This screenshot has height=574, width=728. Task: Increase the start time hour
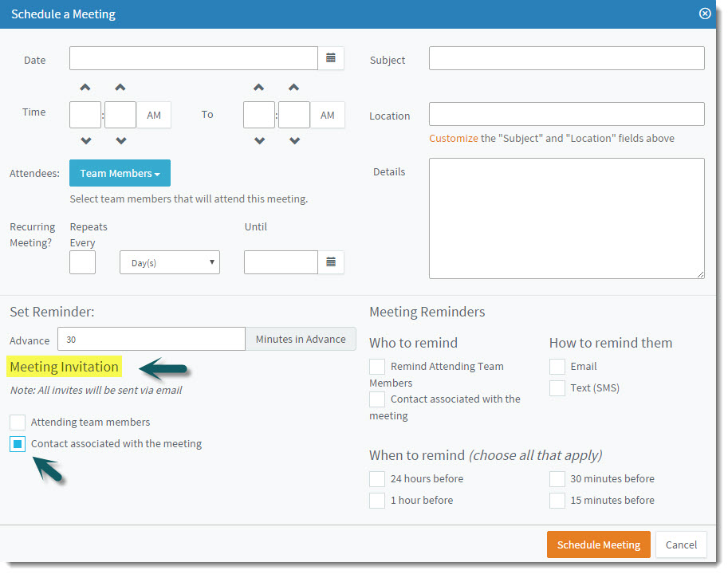85,87
